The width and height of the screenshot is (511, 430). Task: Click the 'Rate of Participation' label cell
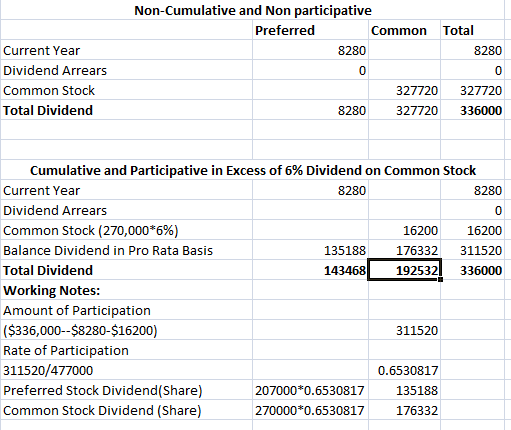click(x=127, y=350)
